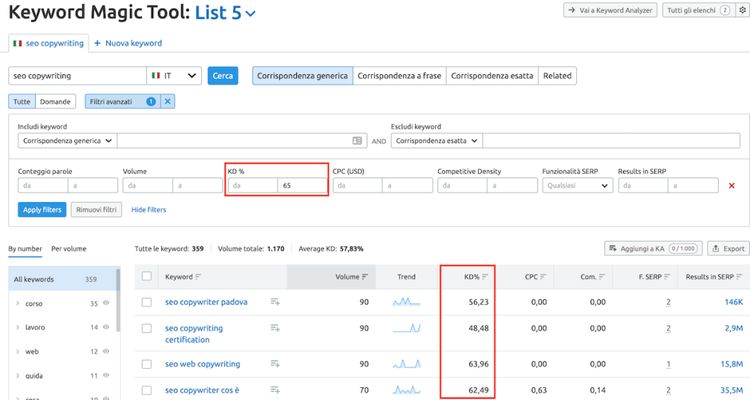Click the sidebar groups scrollbar
The width and height of the screenshot is (750, 400).
click(x=118, y=300)
